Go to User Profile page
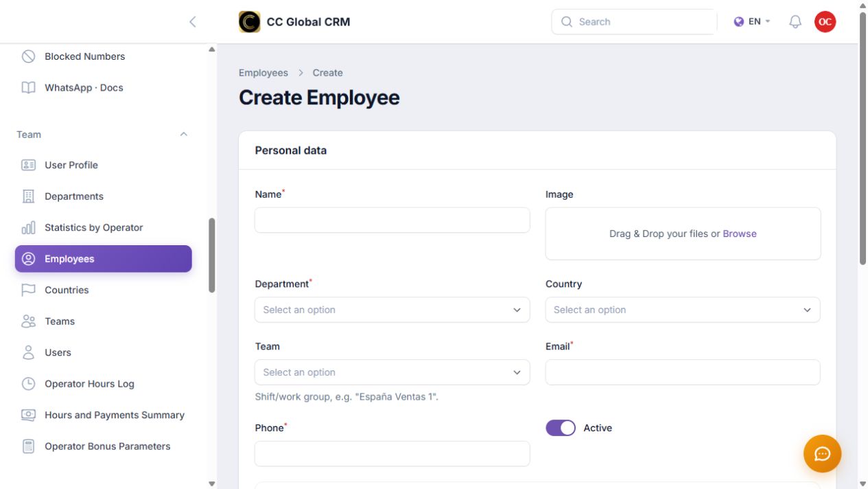The width and height of the screenshot is (868, 489). click(x=104, y=165)
